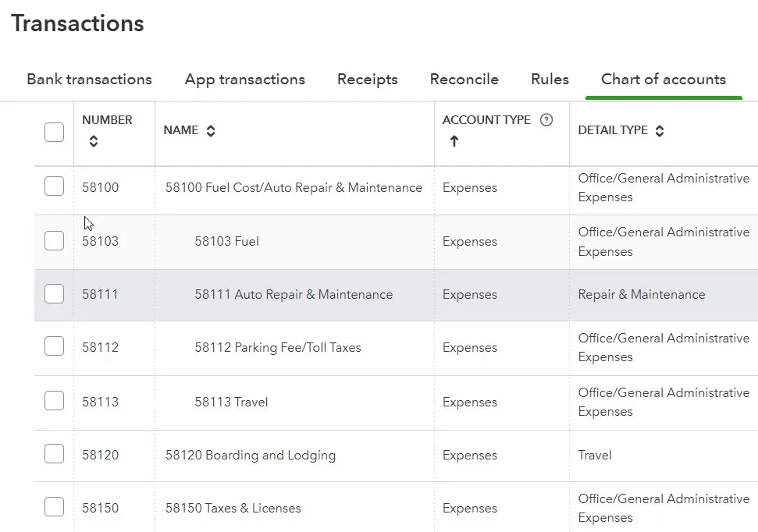Tick checkbox for 58111 Auto Repair row
758x532 pixels.
pyautogui.click(x=54, y=294)
